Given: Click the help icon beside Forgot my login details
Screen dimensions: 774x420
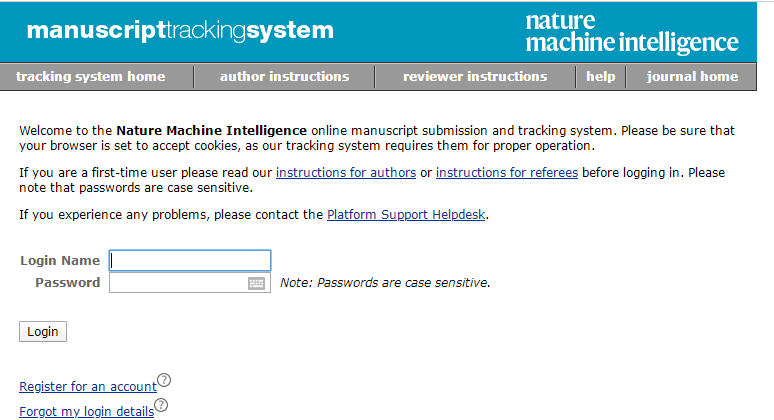Looking at the screenshot, I should click(x=161, y=405).
